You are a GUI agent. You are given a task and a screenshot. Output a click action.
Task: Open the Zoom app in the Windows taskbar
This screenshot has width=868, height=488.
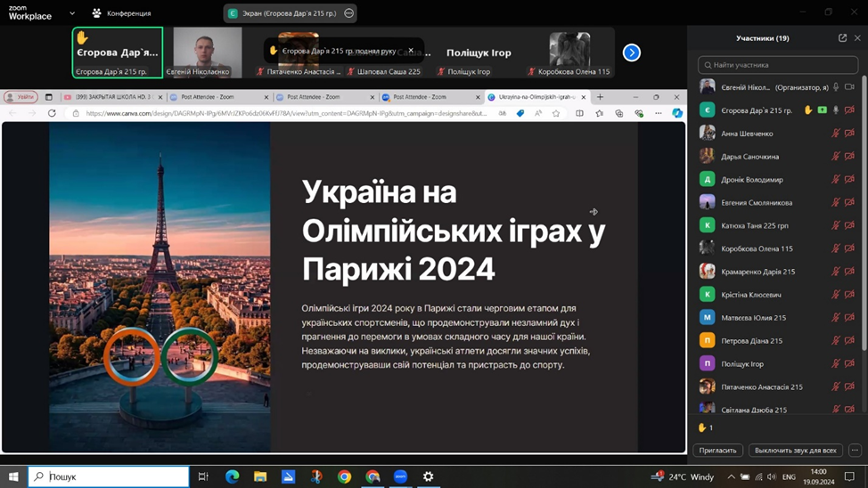pos(400,476)
